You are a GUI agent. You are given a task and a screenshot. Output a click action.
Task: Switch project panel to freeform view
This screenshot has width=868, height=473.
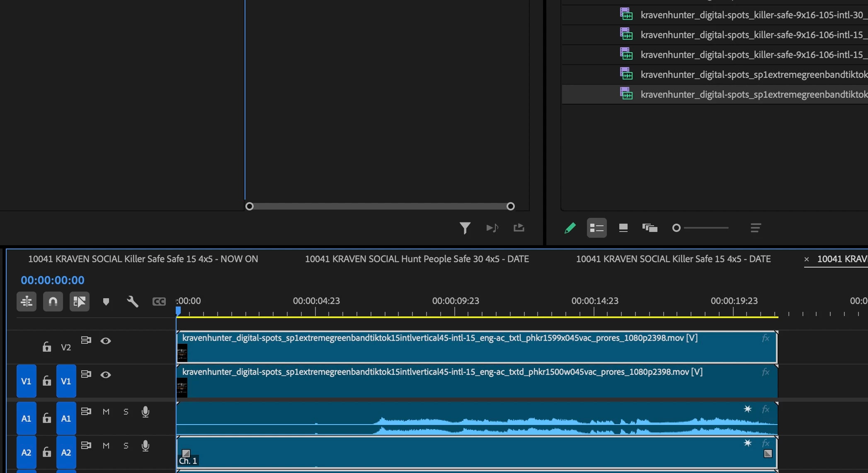point(650,228)
